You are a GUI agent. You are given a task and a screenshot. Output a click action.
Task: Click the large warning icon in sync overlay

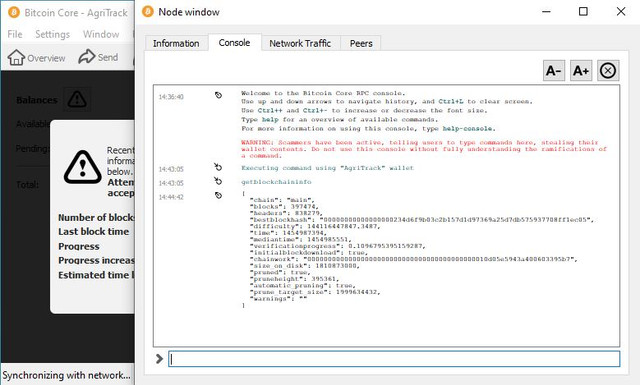pyautogui.click(x=82, y=167)
